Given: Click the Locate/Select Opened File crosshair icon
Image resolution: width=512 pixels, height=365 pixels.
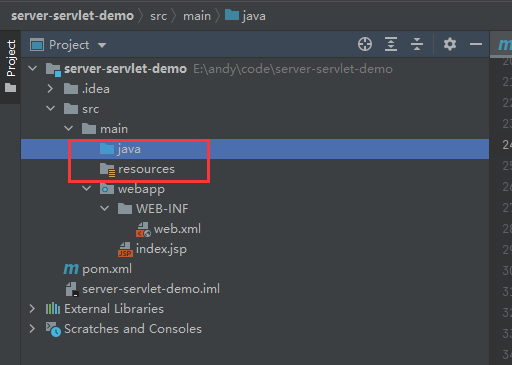Looking at the screenshot, I should tap(365, 44).
